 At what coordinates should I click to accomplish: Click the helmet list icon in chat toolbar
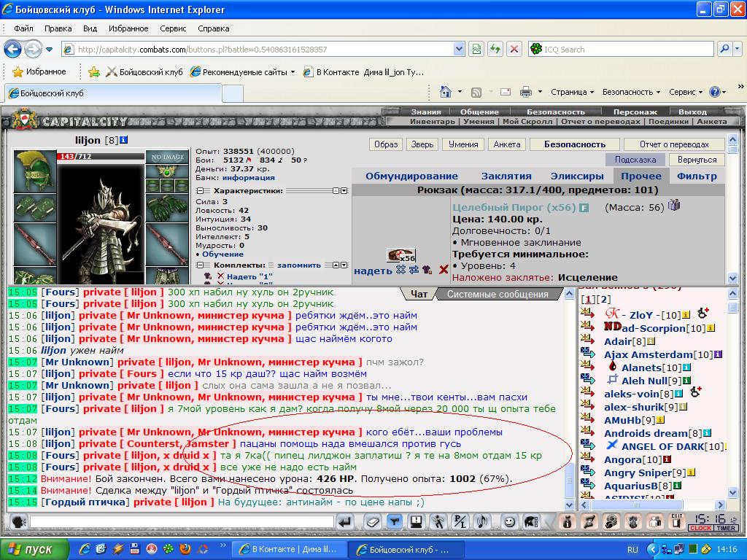point(531,522)
